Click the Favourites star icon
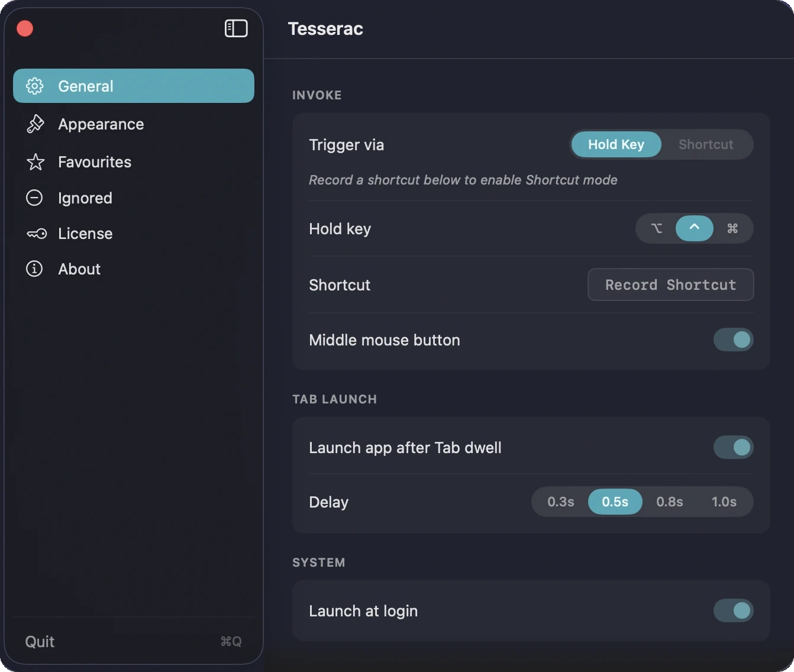Screen dimensions: 794x672 35,161
